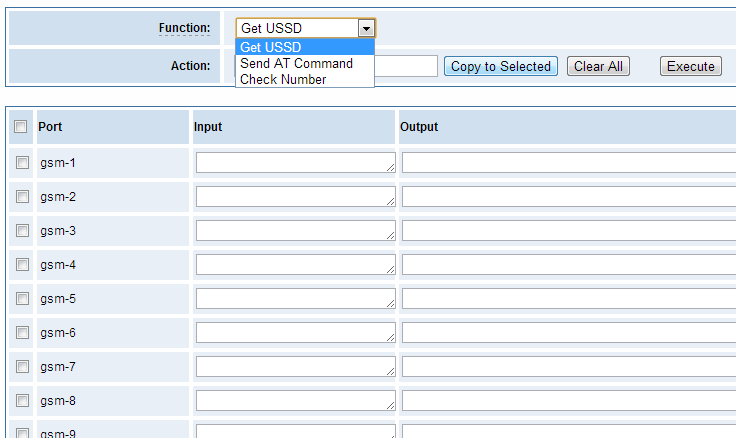Image resolution: width=736 pixels, height=438 pixels.
Task: Check the gsm-4 port checkbox
Action: tap(22, 264)
